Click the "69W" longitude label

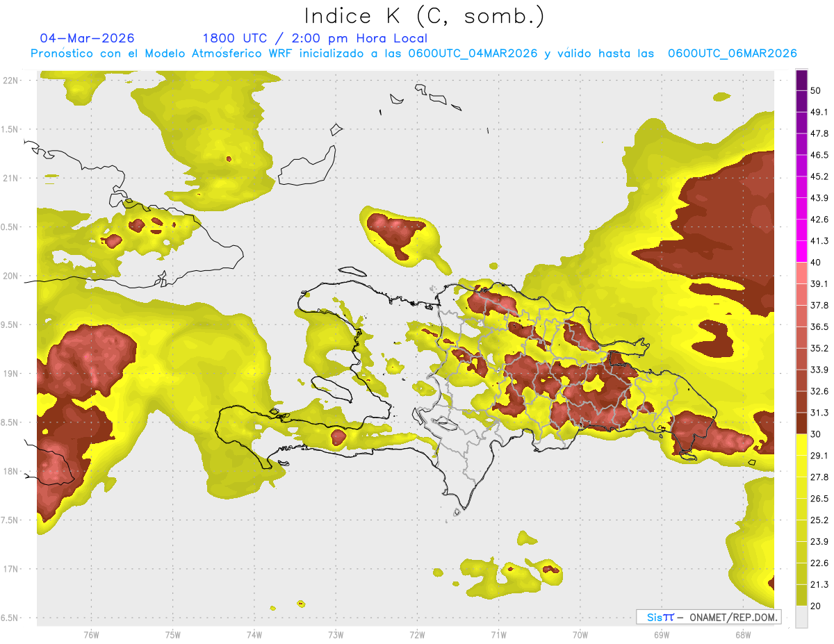[662, 634]
